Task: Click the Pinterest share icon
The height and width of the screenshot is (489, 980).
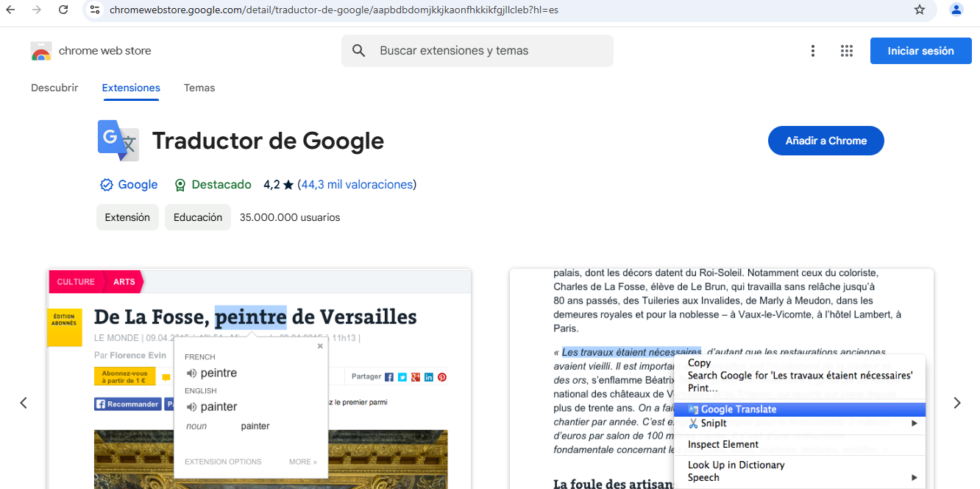Action: click(441, 376)
